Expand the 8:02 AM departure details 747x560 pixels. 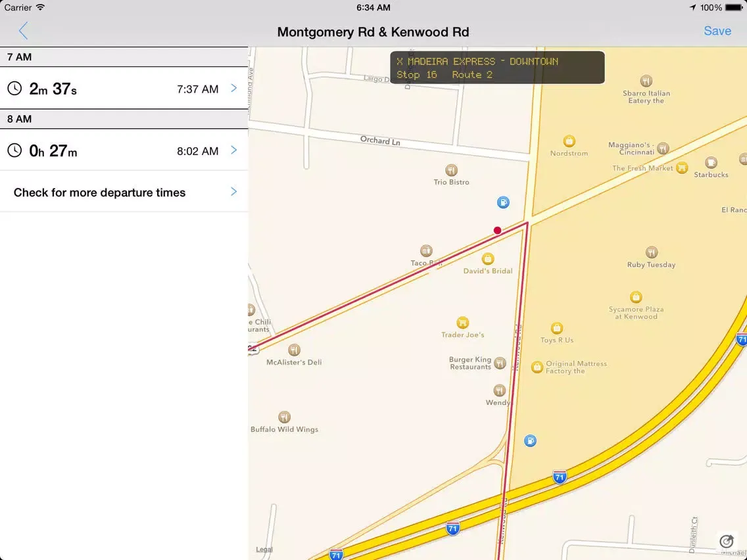tap(233, 151)
